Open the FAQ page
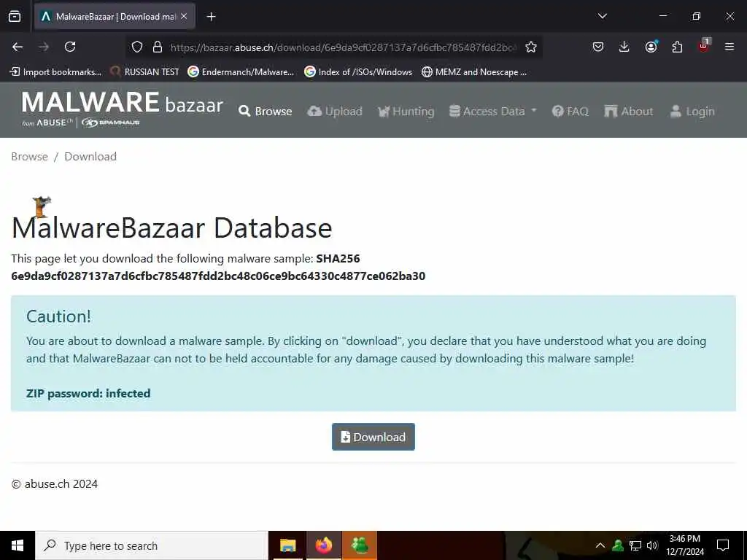 570,112
